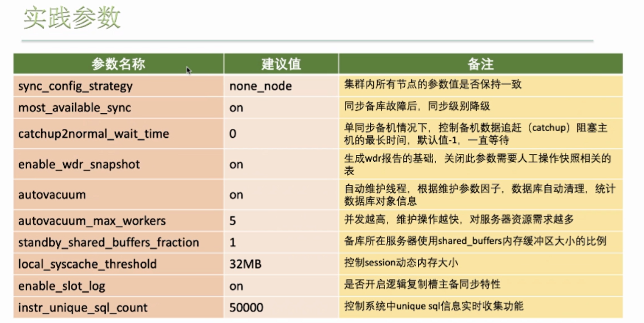Click the local_syscache_threshold parameter cell
The image size is (644, 323).
pyautogui.click(x=118, y=264)
